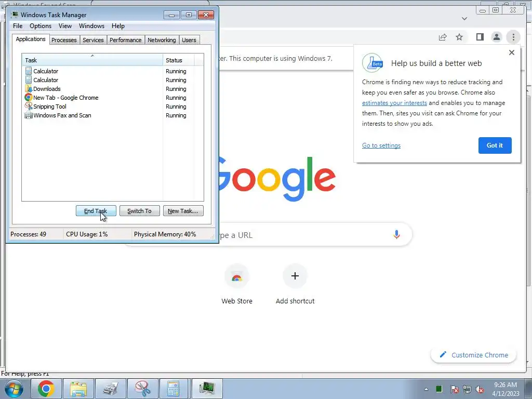Select the Snipping Tool task name
The height and width of the screenshot is (399, 532).
click(49, 107)
